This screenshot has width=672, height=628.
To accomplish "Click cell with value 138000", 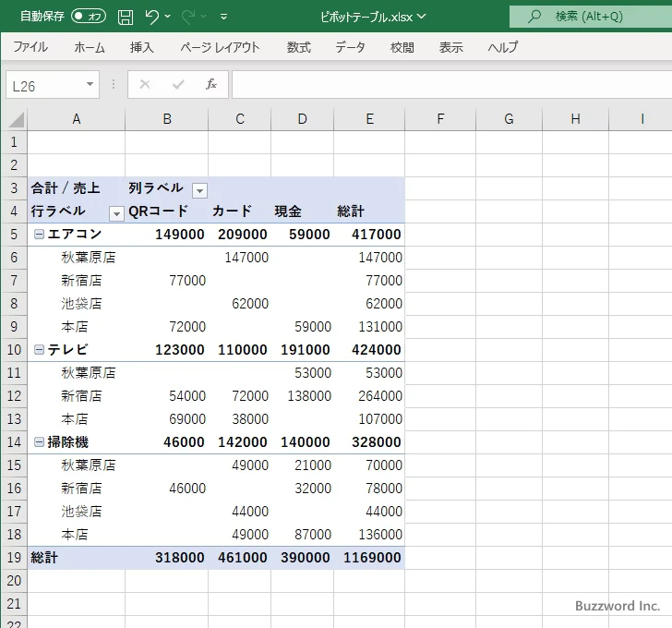I will (303, 396).
